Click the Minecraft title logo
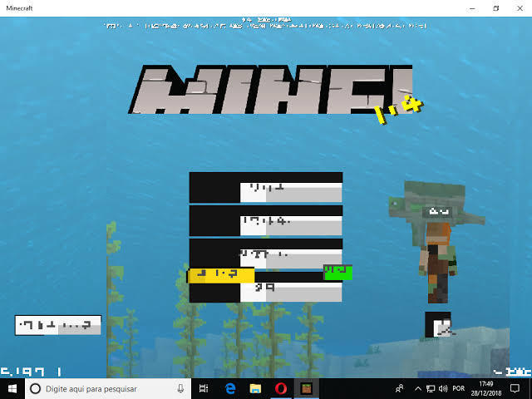 click(270, 89)
